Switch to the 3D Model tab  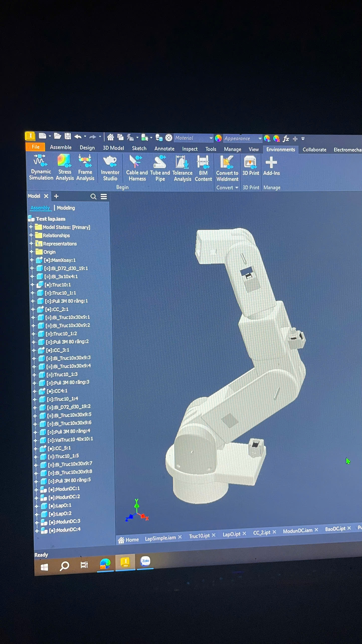(113, 148)
